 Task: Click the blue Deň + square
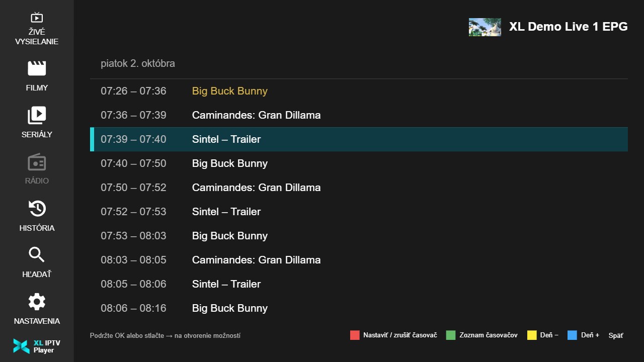point(572,335)
